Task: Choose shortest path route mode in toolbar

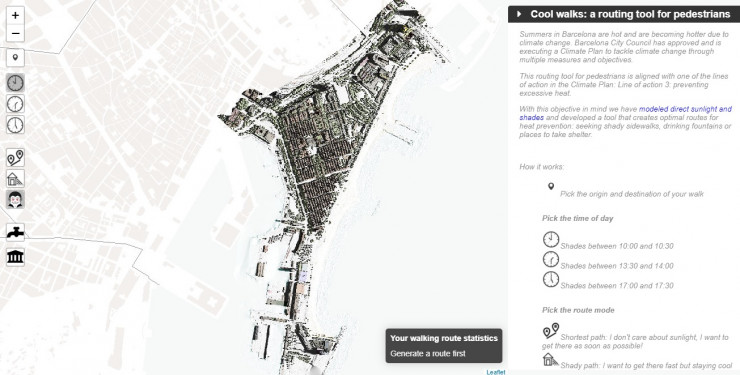Action: click(x=15, y=158)
